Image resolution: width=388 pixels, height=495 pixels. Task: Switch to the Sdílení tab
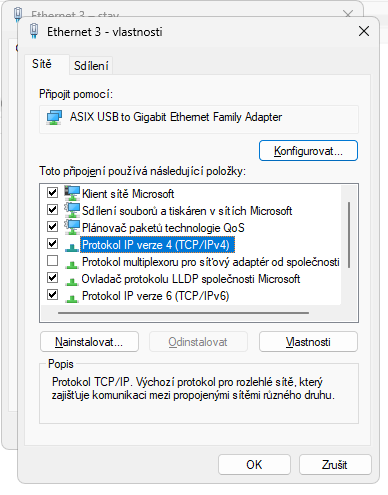click(91, 66)
